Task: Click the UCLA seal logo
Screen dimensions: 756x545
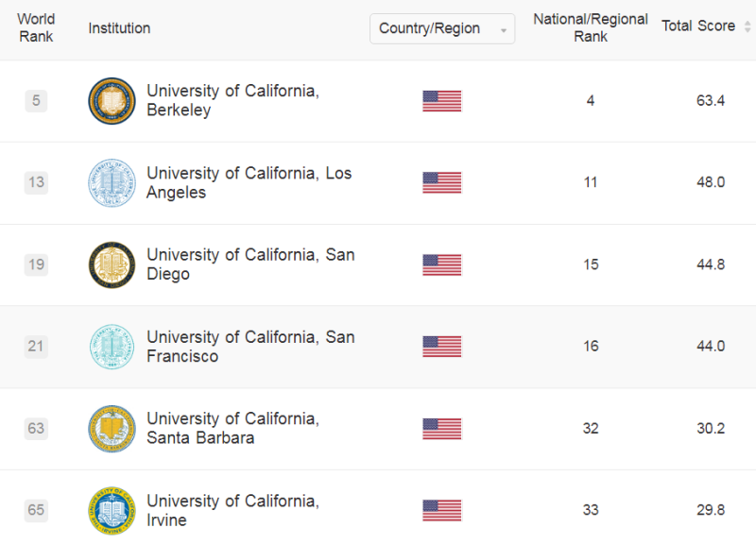Action: click(112, 182)
